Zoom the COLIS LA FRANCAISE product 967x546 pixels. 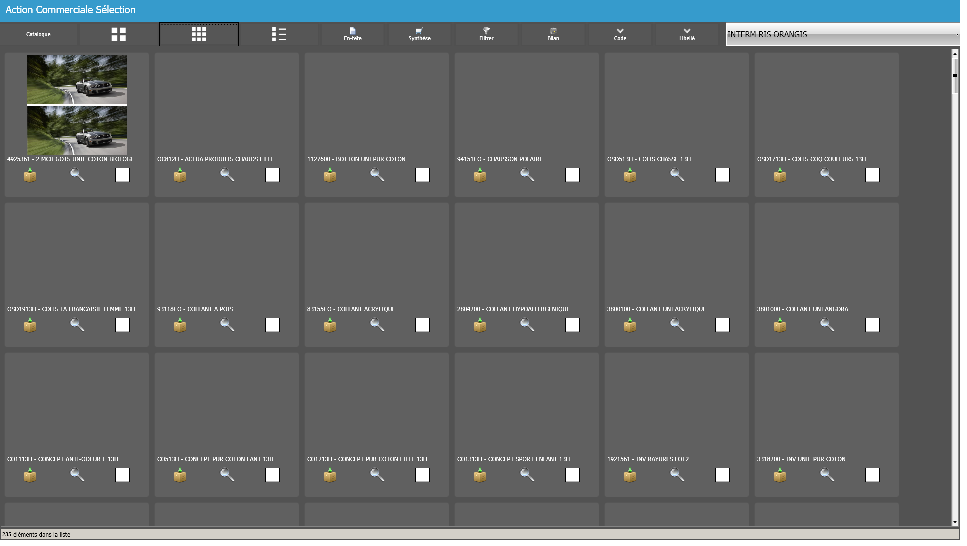point(77,325)
